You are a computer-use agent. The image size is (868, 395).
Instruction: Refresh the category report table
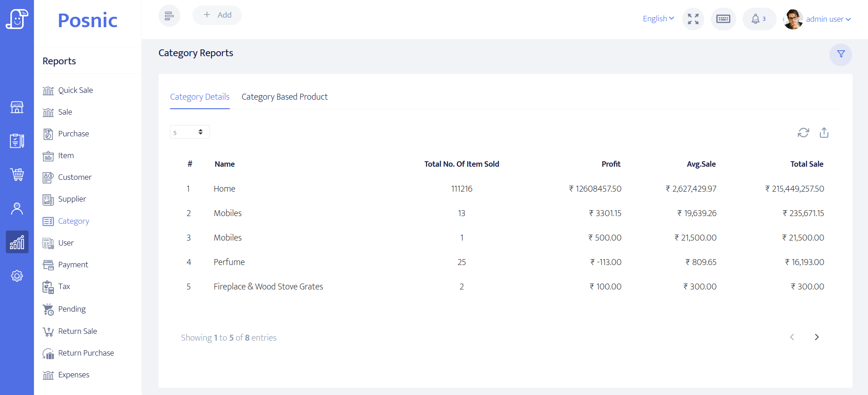[803, 133]
